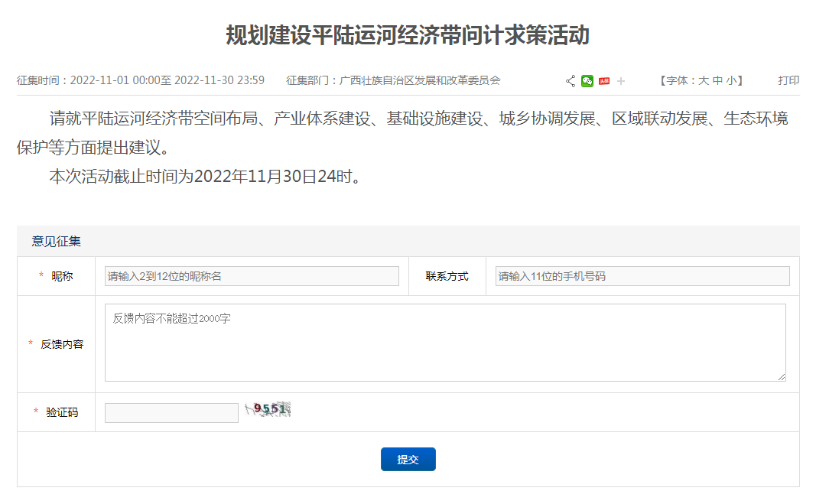This screenshot has height=504, width=816.
Task: Click the 征集部门 department text
Action: [393, 80]
